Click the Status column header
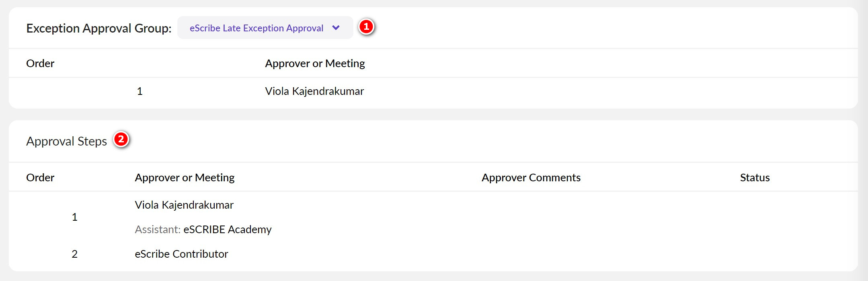 (755, 178)
